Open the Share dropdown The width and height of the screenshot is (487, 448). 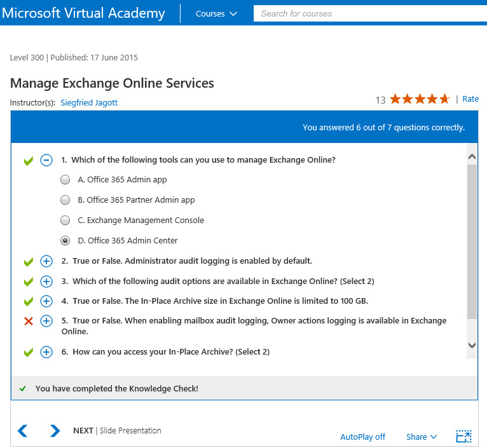pos(422,437)
